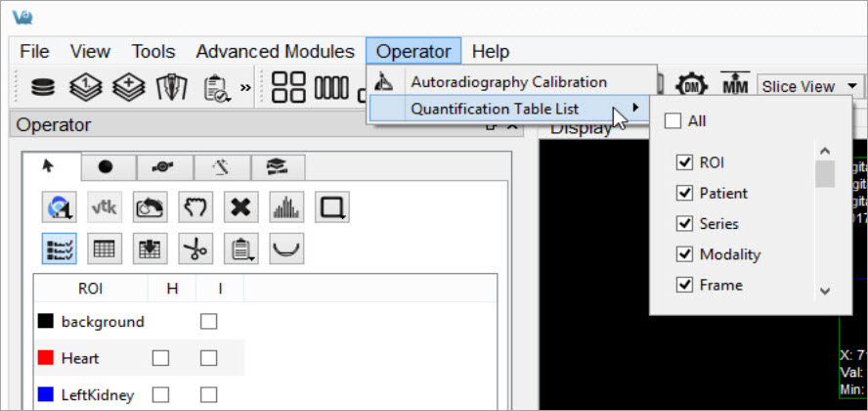Click the vtk button icon
868x411 pixels.
click(x=104, y=207)
